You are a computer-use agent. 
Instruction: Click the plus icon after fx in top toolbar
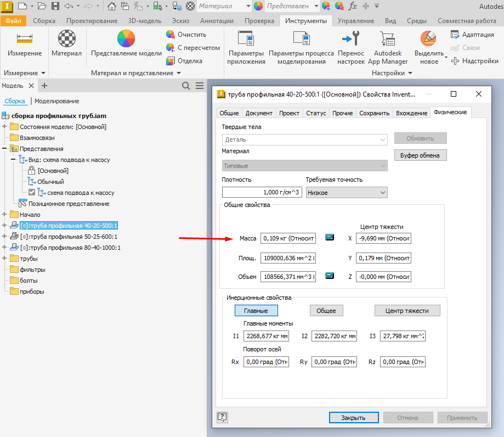(365, 6)
